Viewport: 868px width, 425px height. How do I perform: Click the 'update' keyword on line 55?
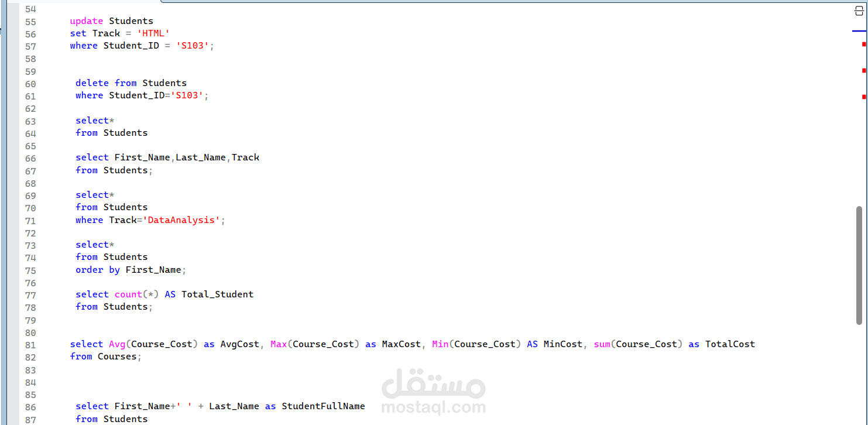tap(87, 21)
